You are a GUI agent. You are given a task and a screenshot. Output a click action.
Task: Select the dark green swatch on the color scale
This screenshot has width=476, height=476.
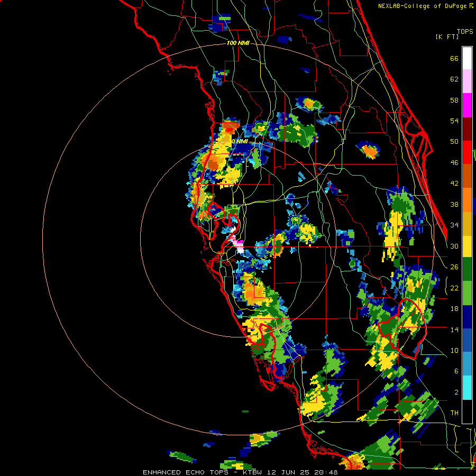pos(467,269)
